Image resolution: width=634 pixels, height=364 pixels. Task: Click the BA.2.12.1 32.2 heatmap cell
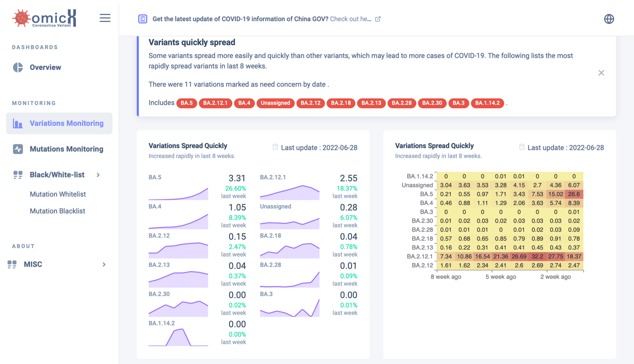click(537, 256)
